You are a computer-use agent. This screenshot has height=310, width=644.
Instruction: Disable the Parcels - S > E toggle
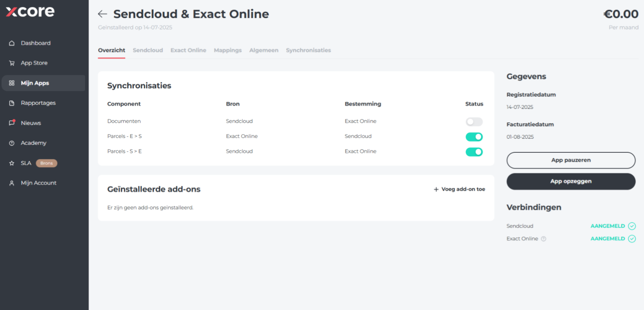tap(474, 152)
